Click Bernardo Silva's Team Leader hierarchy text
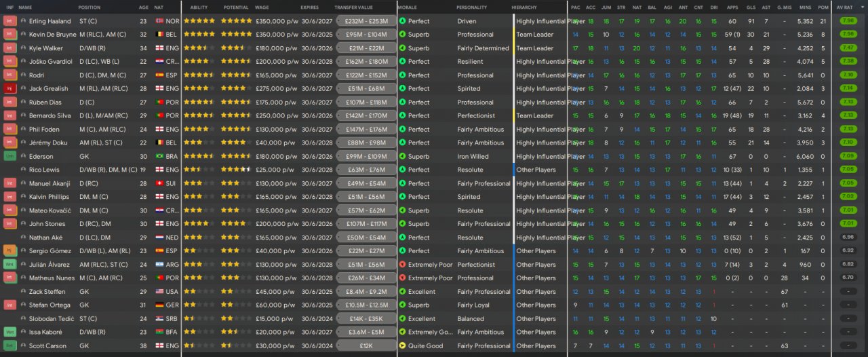 pyautogui.click(x=535, y=115)
